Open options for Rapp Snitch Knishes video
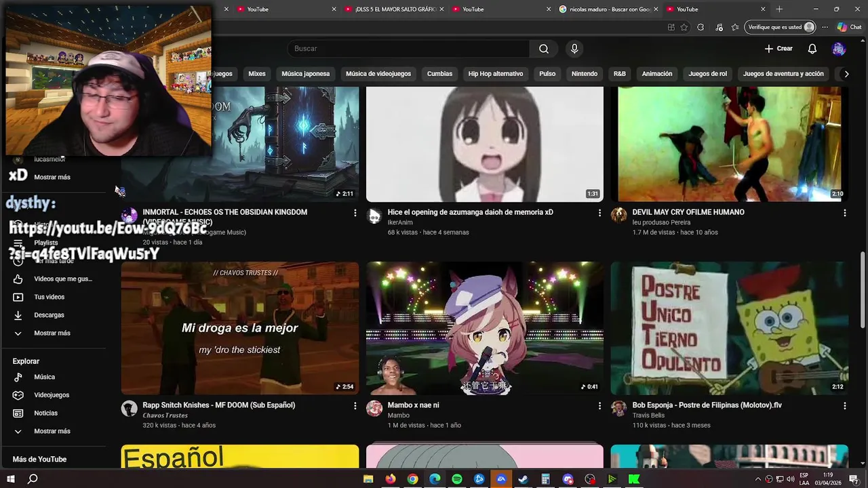The height and width of the screenshot is (488, 868). [355, 406]
